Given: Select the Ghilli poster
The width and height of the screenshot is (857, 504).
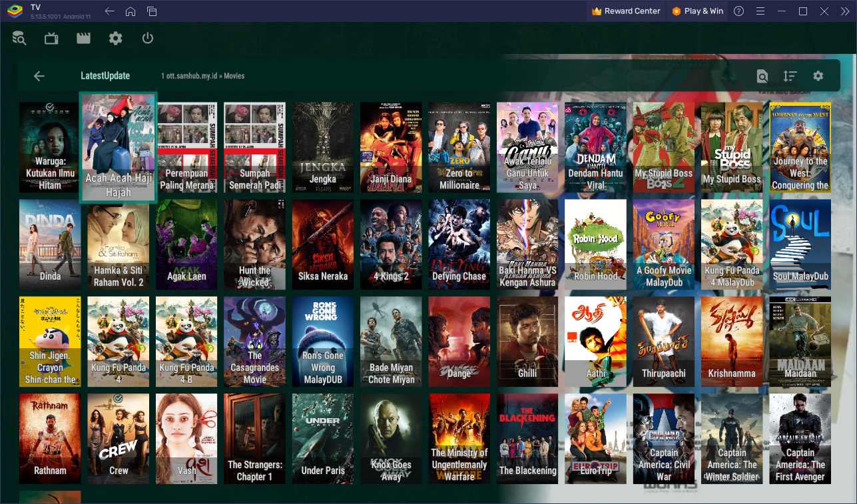Looking at the screenshot, I should coord(527,342).
